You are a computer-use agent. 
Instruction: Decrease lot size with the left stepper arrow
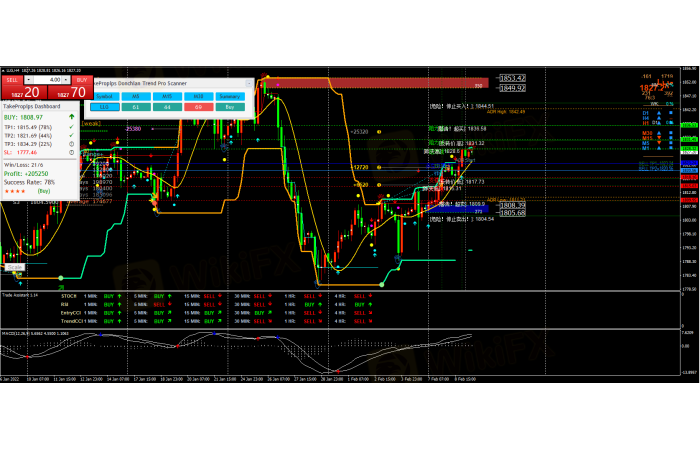click(x=30, y=79)
